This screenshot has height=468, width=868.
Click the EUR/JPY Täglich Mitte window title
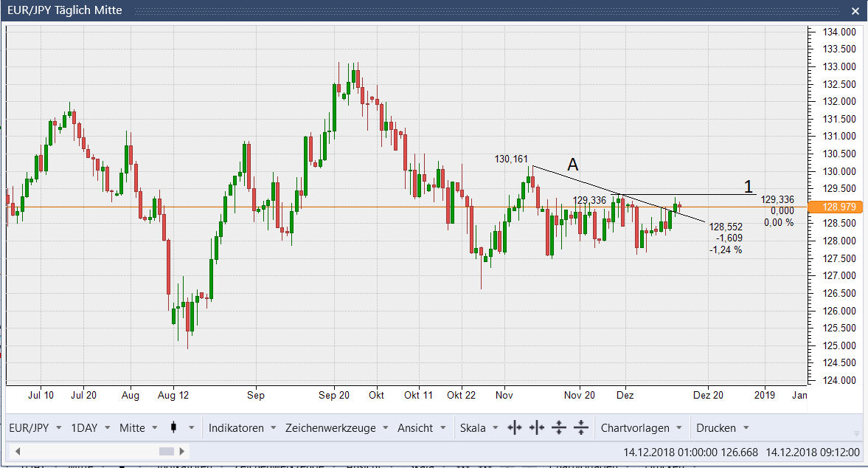tap(65, 10)
